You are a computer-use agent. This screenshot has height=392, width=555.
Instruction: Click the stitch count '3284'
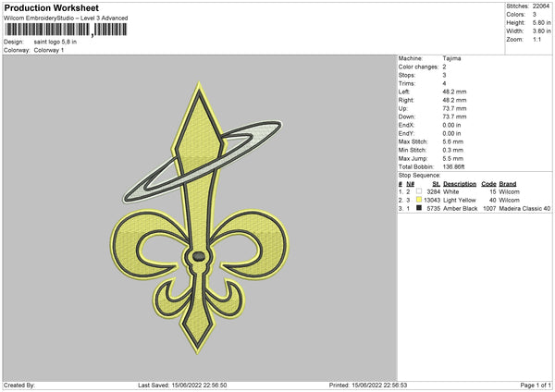click(x=434, y=191)
